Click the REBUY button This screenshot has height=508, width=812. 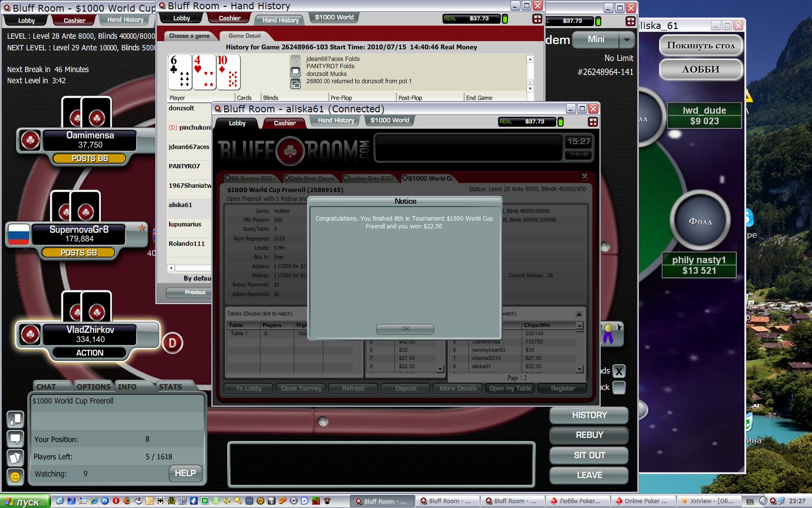coord(589,435)
